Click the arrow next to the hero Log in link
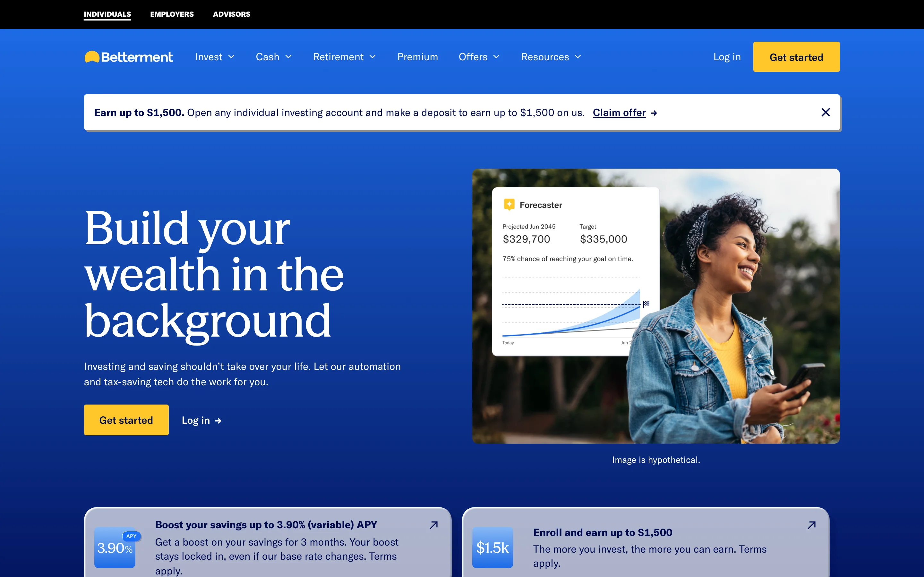The width and height of the screenshot is (924, 577). pyautogui.click(x=218, y=420)
